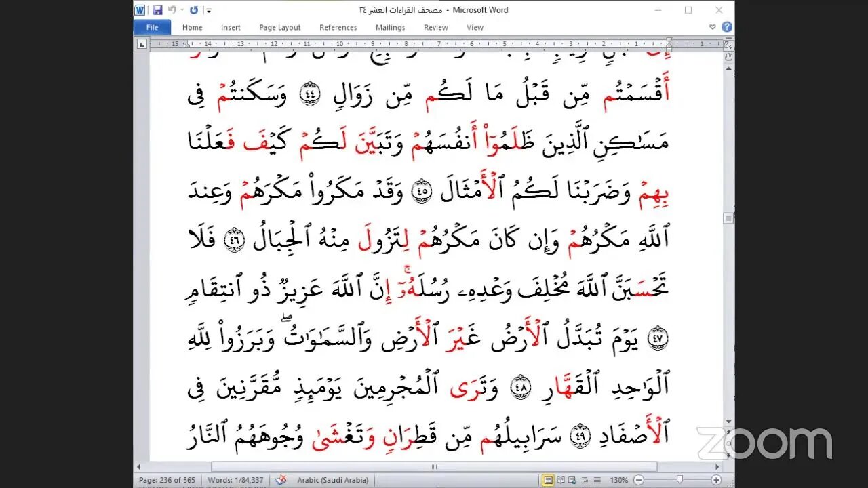Click the vertical scrollbar thumb
Viewport: 868px width, 488px height.
click(728, 218)
